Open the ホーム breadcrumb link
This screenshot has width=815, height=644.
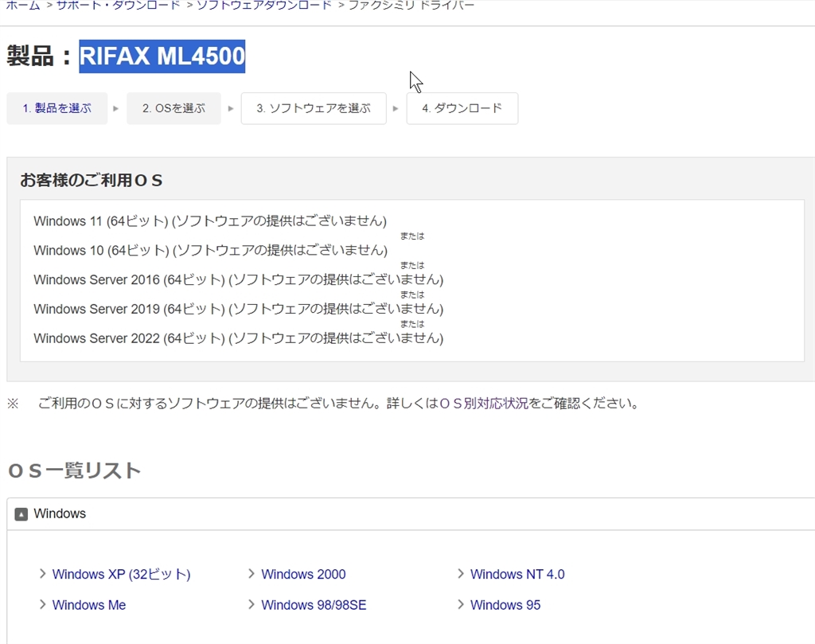(x=22, y=6)
